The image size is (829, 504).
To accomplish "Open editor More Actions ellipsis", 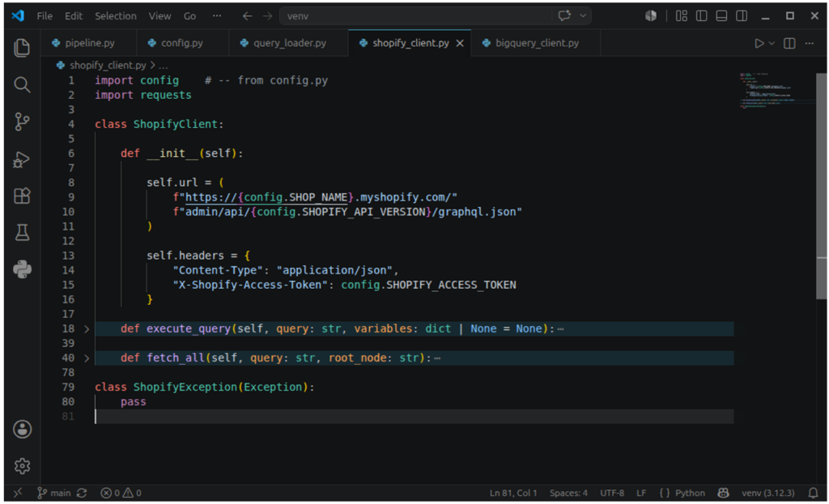I will tap(810, 44).
